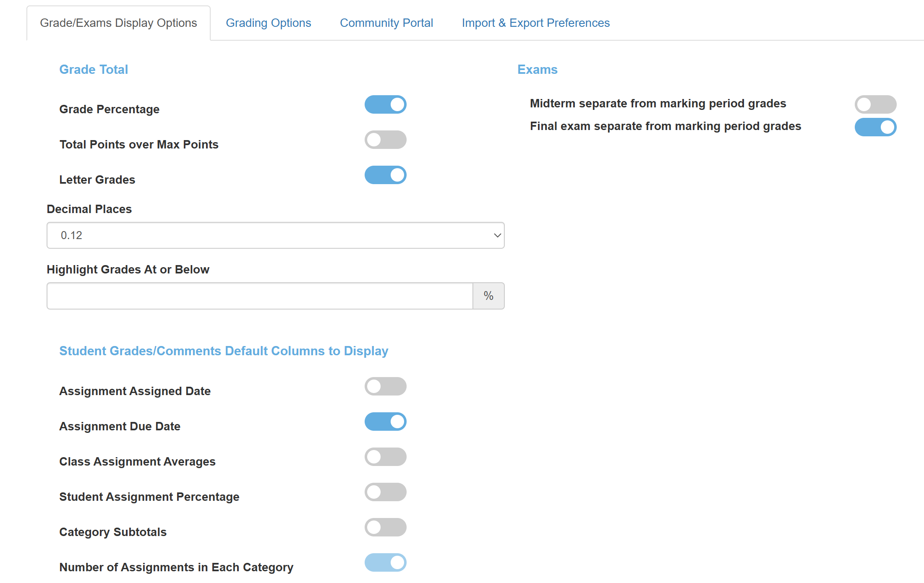The width and height of the screenshot is (924, 583).
Task: Select Grade/Exams Display Options tab
Action: 118,23
